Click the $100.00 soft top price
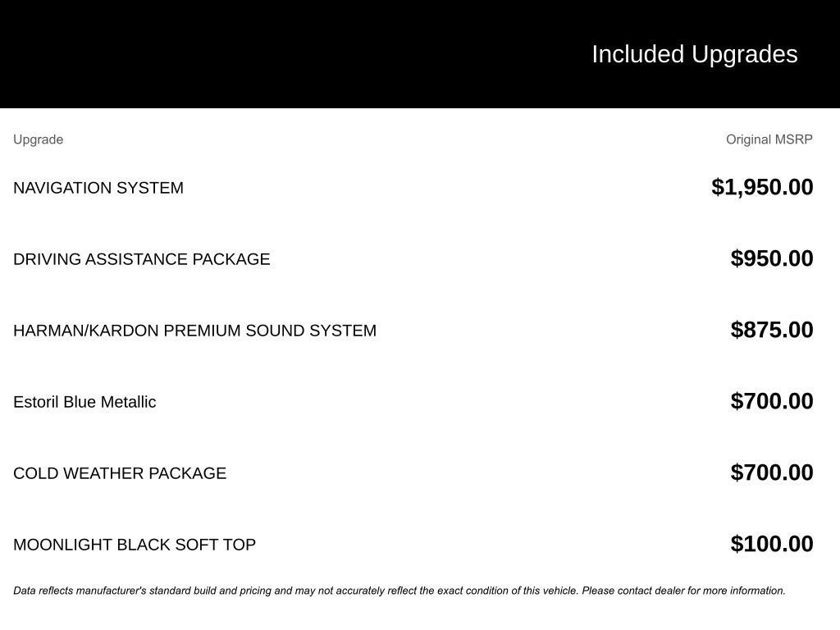This screenshot has height=630, width=840. pyautogui.click(x=772, y=544)
